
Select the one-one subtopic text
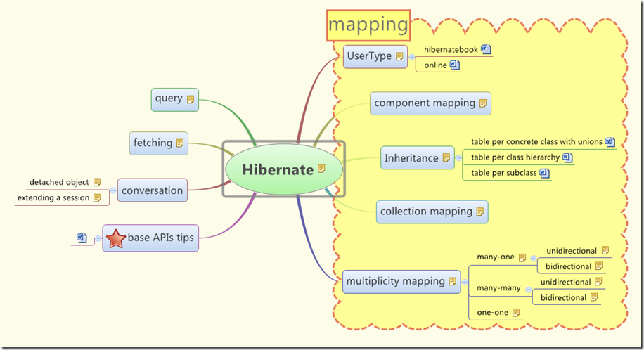coord(492,313)
